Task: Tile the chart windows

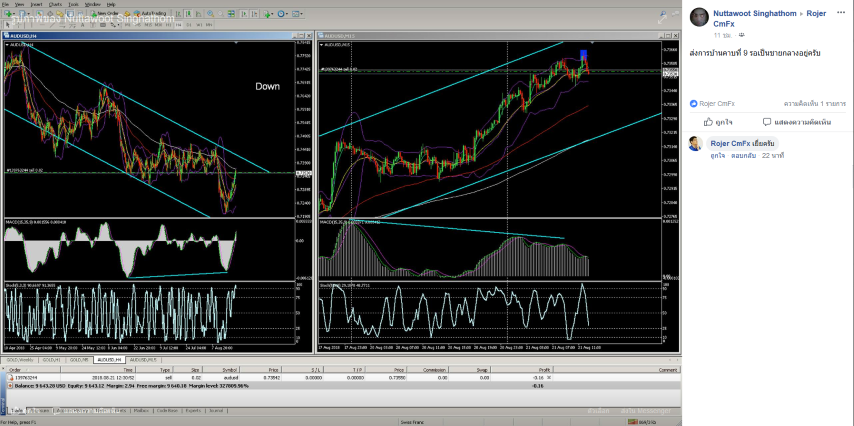Action: click(231, 14)
